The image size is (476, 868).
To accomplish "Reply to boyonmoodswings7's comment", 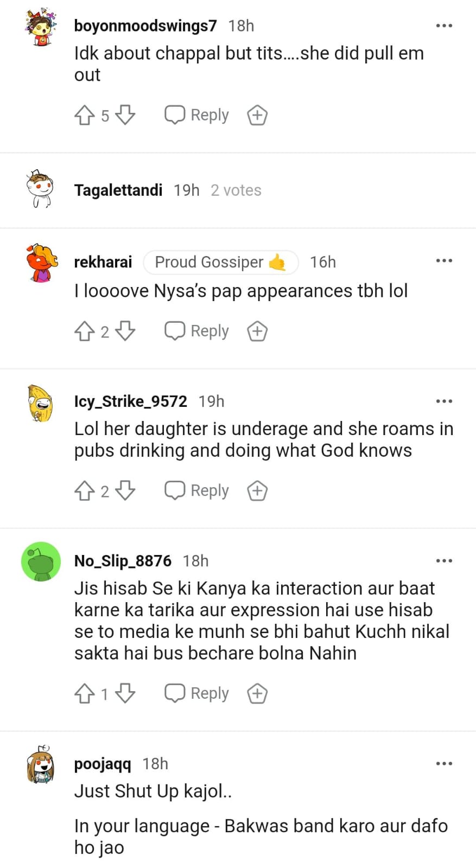I will click(197, 115).
